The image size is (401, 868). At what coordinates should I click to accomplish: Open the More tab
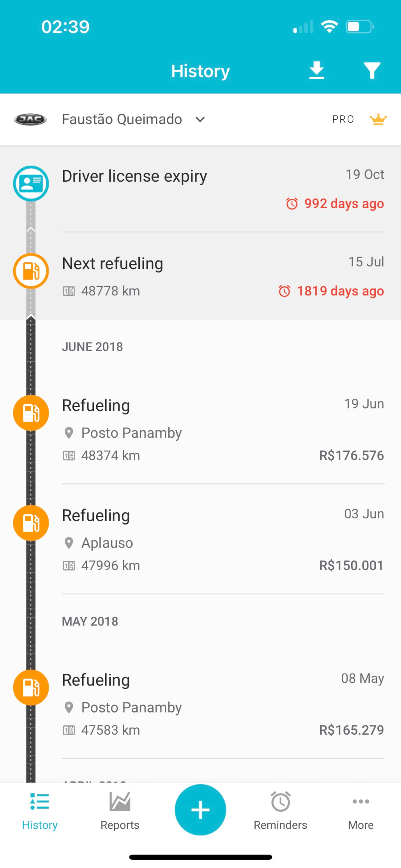360,810
